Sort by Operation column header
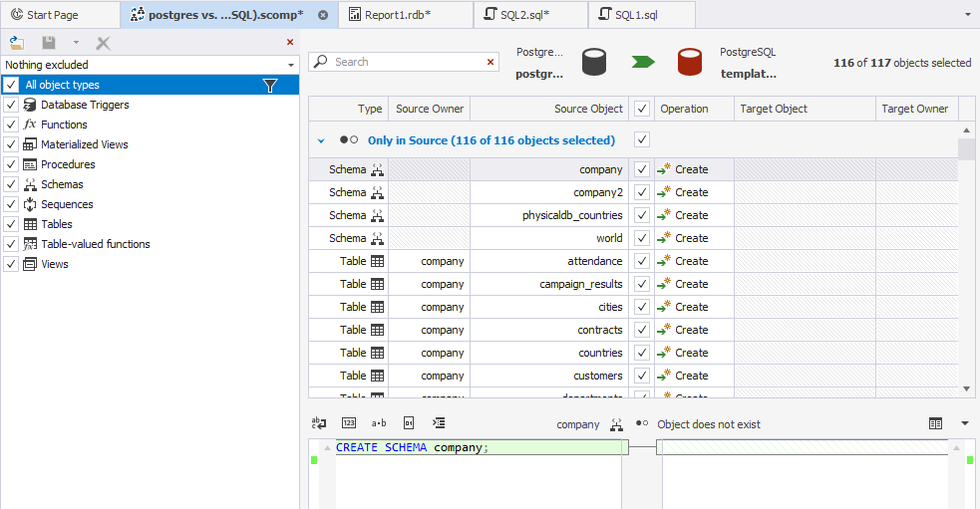 695,109
